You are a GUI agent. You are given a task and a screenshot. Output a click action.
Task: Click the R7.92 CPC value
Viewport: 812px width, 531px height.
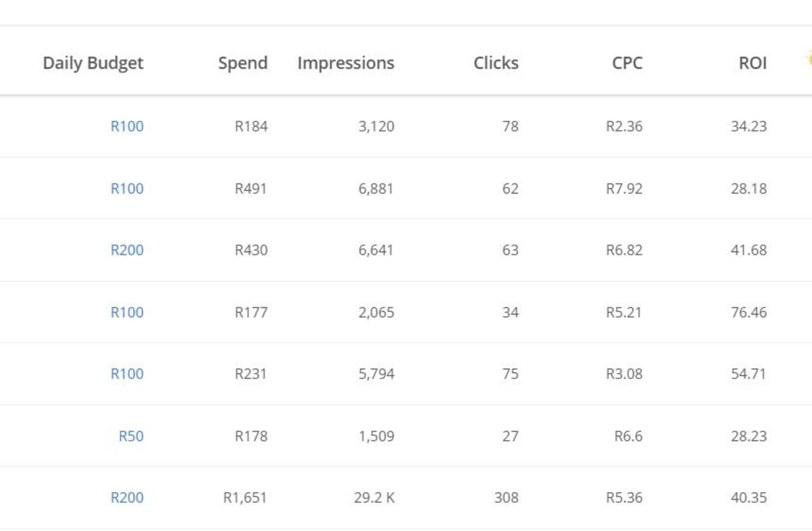coord(624,188)
